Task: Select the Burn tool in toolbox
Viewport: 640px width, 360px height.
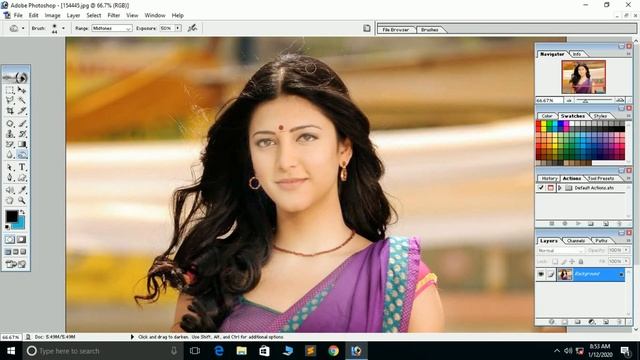Action: click(x=22, y=154)
